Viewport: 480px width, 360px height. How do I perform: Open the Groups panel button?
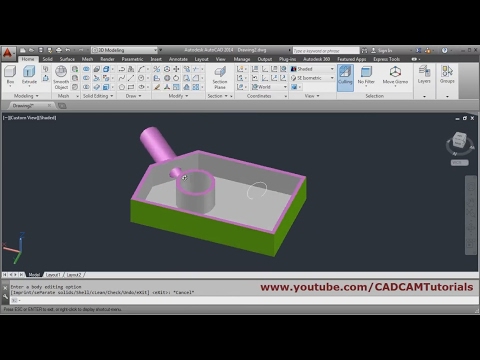pyautogui.click(x=447, y=75)
